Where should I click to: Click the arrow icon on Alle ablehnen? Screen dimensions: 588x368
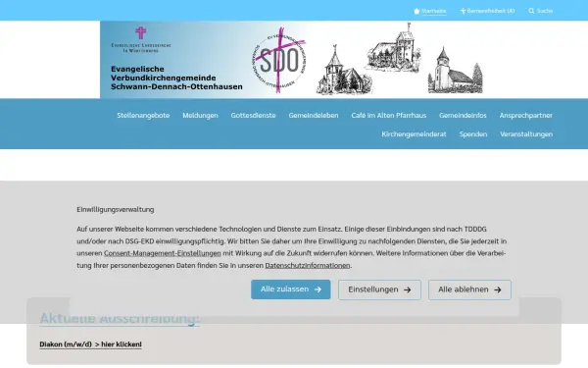tap(498, 289)
